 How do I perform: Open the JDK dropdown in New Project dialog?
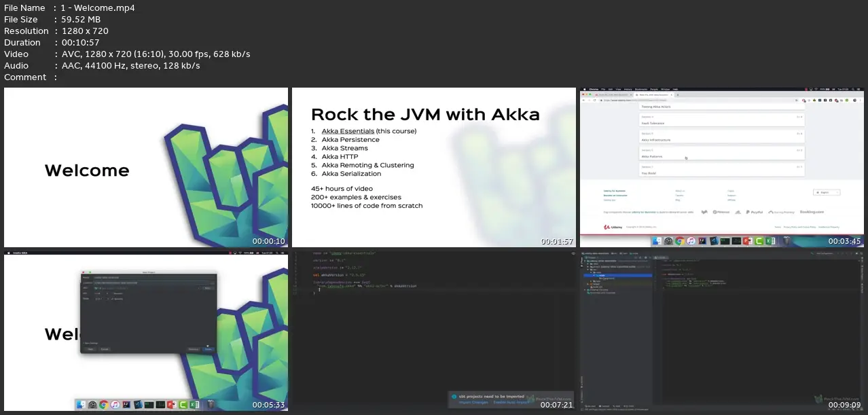pos(147,288)
